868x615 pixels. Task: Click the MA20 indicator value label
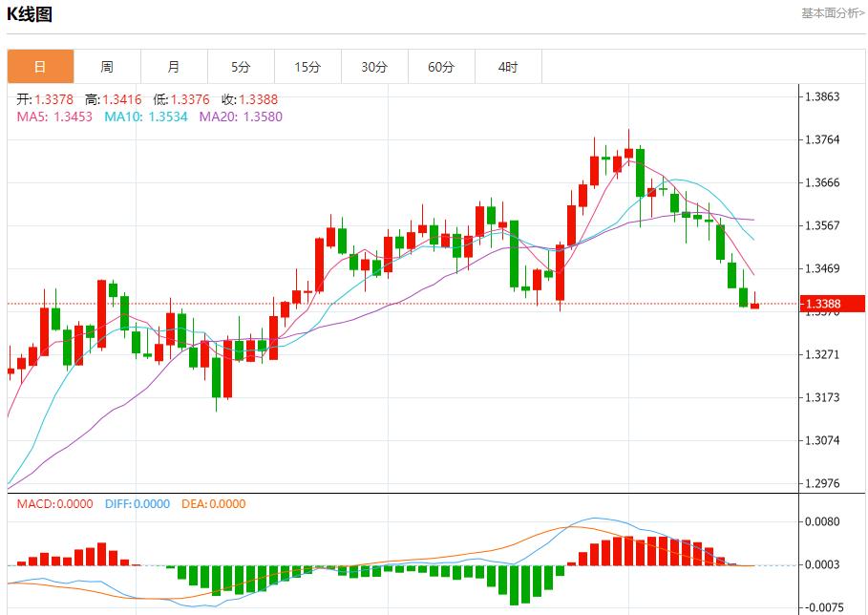pyautogui.click(x=241, y=117)
